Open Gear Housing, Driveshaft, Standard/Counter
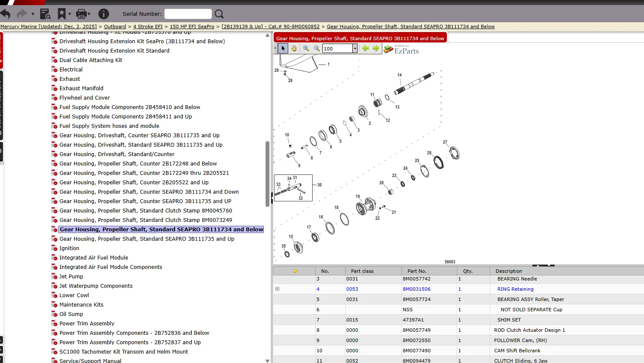The width and height of the screenshot is (644, 363). click(117, 154)
